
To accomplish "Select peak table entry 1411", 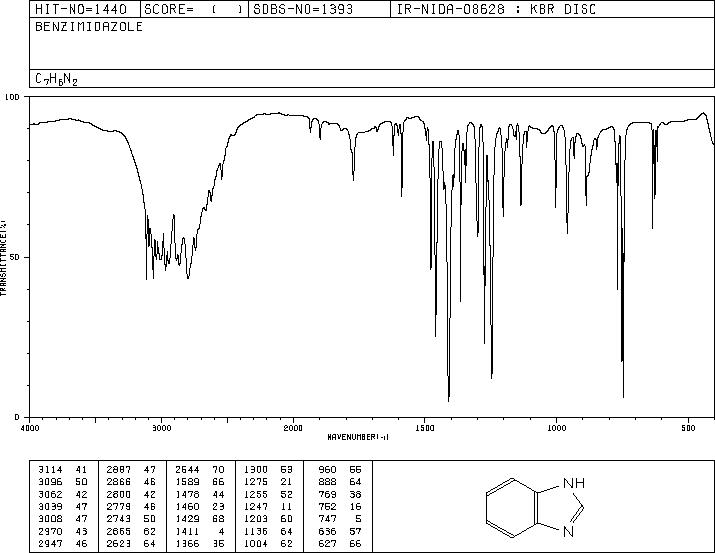I will pos(200,531).
